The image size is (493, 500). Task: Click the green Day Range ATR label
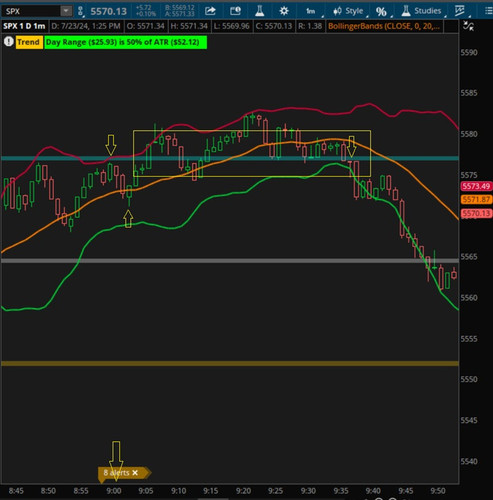tap(126, 42)
